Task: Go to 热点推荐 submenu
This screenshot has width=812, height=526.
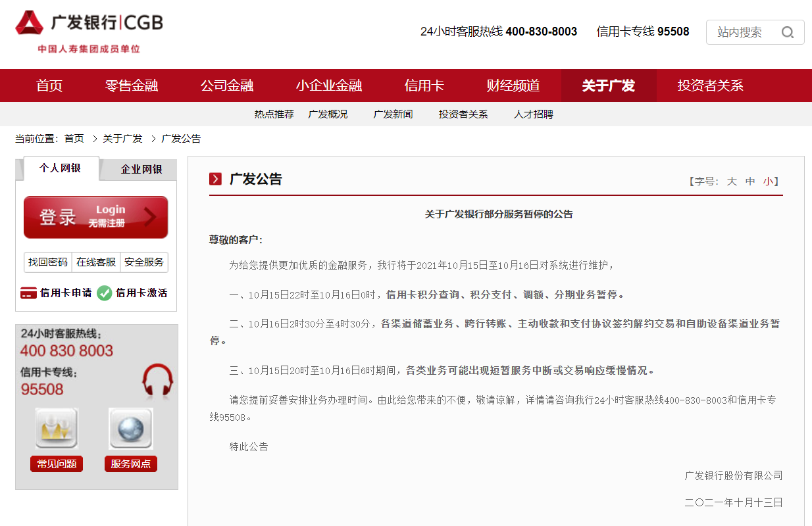Action: pyautogui.click(x=274, y=114)
